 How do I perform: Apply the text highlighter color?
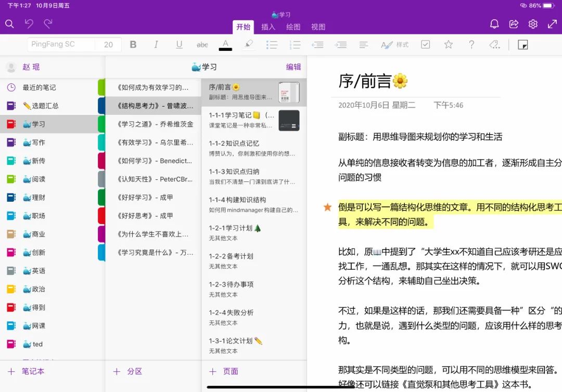coord(249,44)
